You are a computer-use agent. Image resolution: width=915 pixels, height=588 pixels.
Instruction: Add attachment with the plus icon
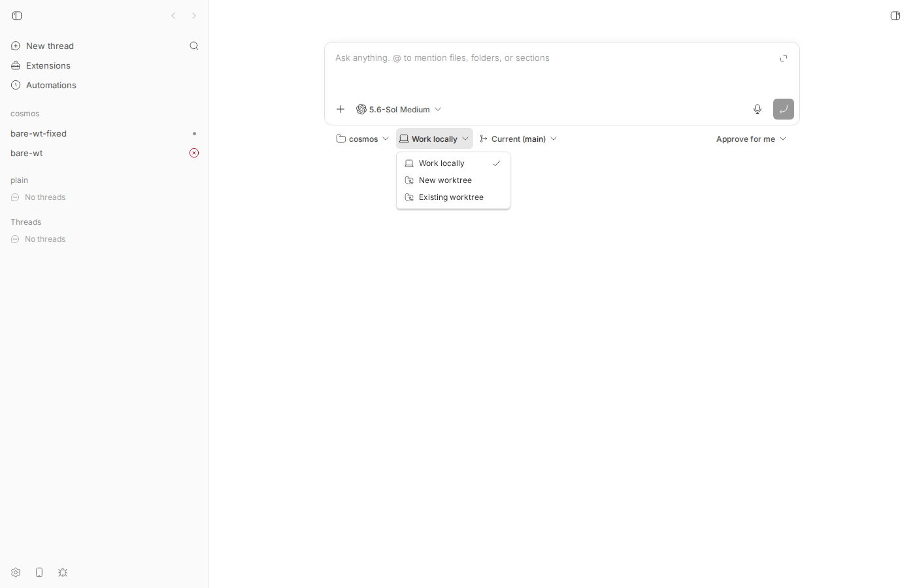pyautogui.click(x=341, y=109)
